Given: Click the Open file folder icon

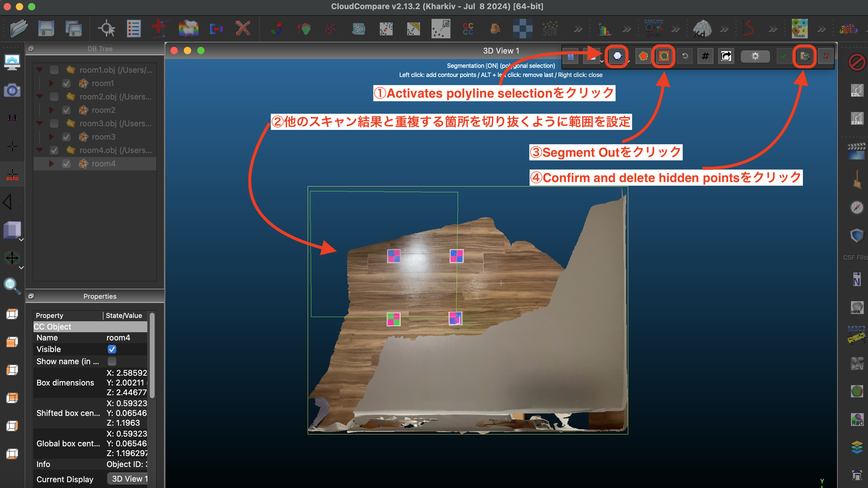Looking at the screenshot, I should pyautogui.click(x=19, y=28).
